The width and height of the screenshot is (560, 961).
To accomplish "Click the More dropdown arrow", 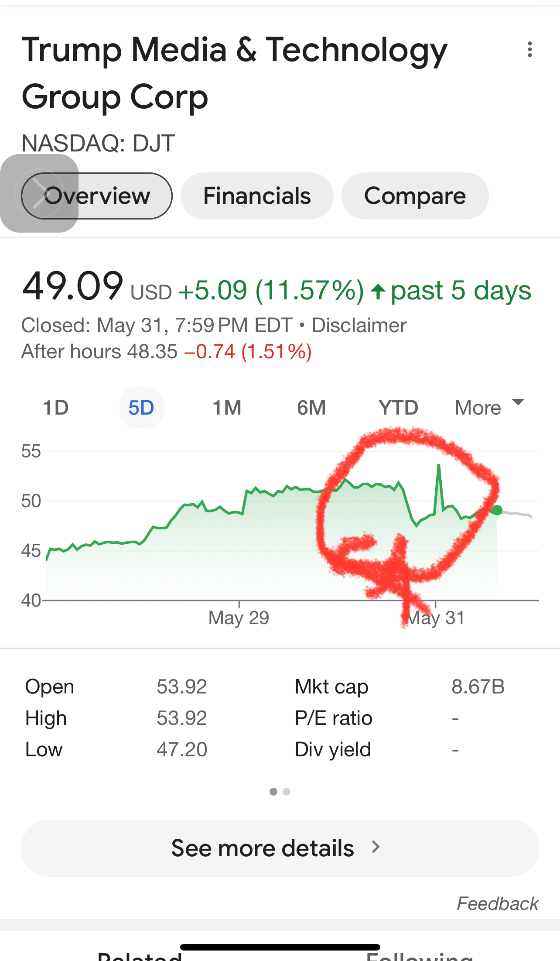I will tap(518, 402).
